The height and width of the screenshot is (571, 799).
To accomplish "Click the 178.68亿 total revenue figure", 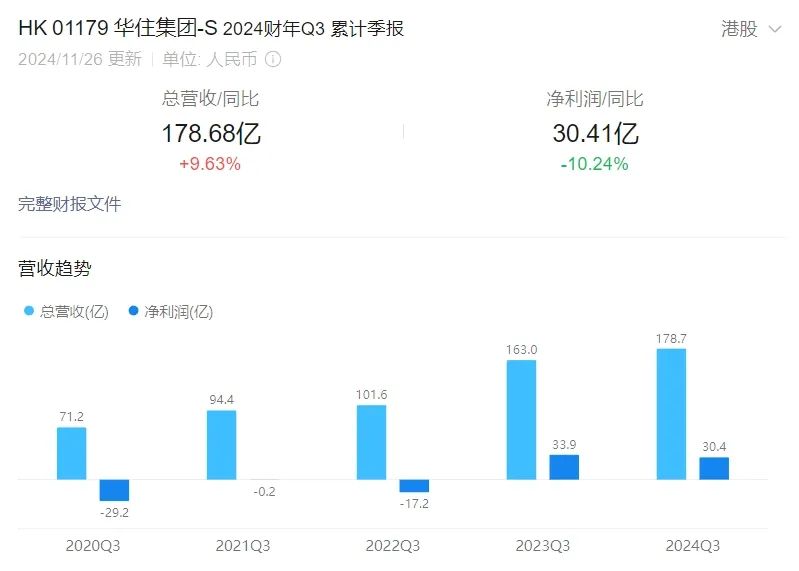I will coord(210,134).
